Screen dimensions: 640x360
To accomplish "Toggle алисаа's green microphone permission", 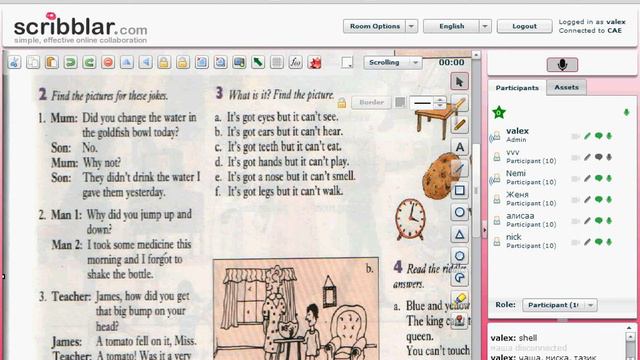I will pyautogui.click(x=609, y=221).
